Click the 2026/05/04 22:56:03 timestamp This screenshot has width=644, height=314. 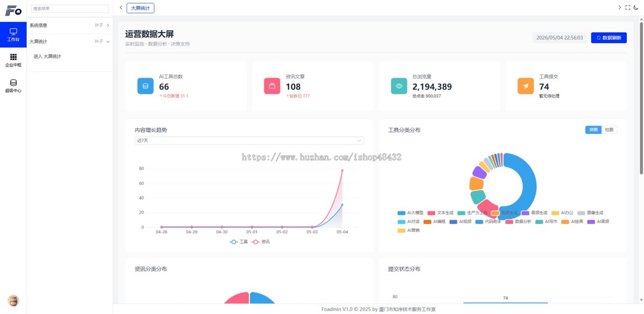559,38
